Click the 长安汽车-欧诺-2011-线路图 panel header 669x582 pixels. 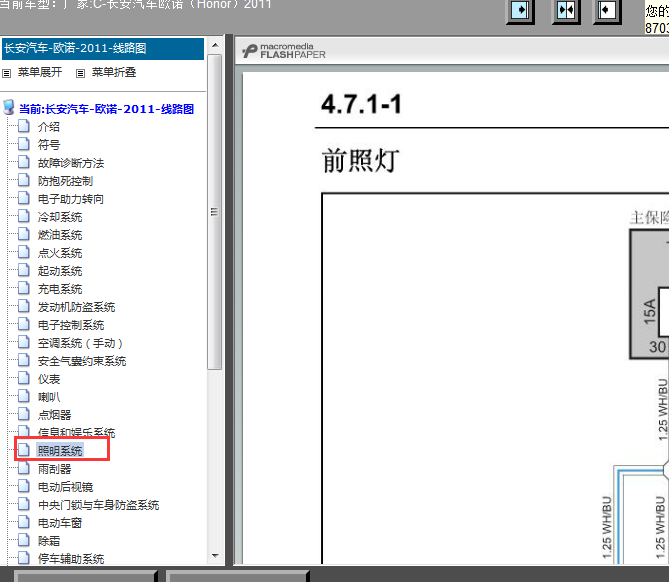click(103, 48)
